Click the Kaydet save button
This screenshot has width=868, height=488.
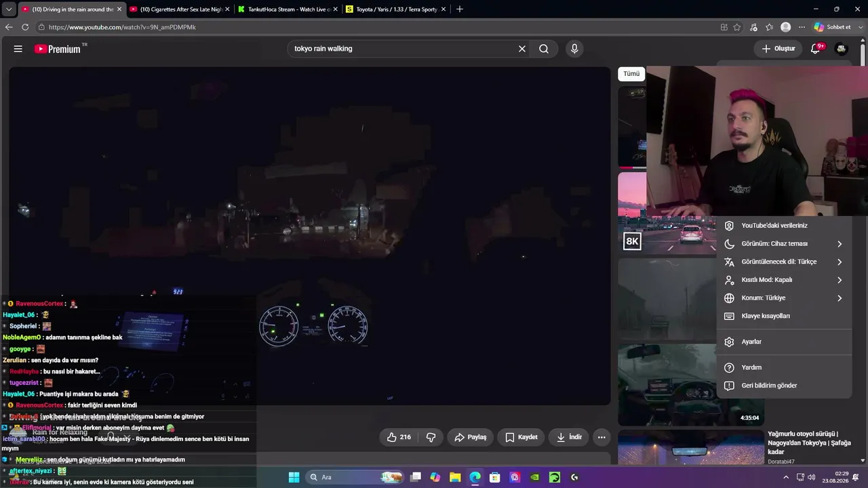[x=521, y=437]
